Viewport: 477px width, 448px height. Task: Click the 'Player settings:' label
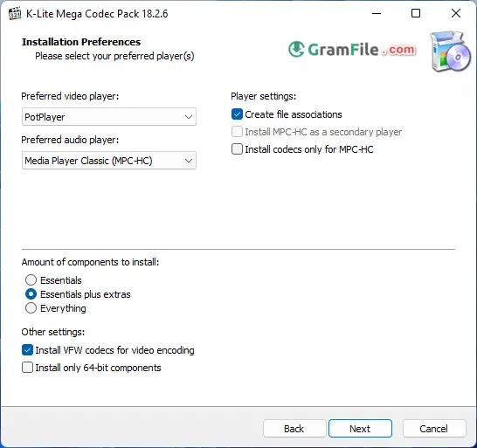264,96
